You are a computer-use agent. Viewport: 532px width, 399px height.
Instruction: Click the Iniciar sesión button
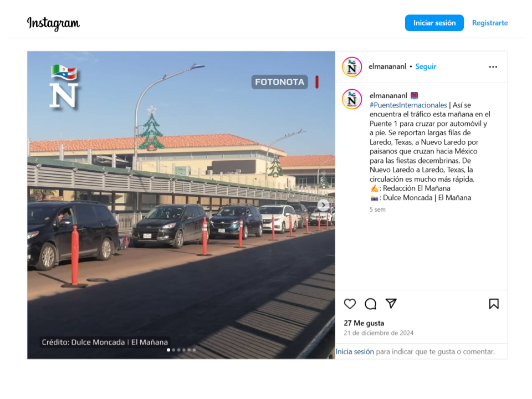[x=434, y=23]
